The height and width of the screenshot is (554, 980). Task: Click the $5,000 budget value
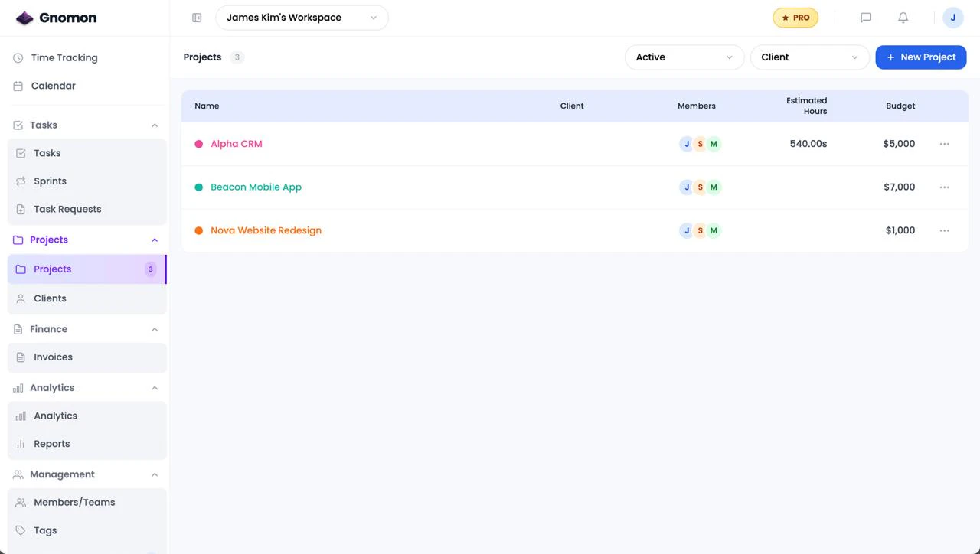point(899,144)
